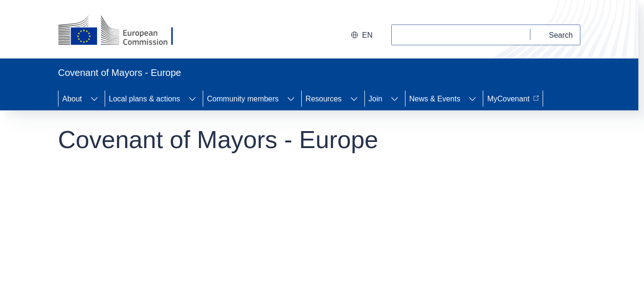The height and width of the screenshot is (307, 644).
Task: Open the Join menu item
Action: point(375,99)
